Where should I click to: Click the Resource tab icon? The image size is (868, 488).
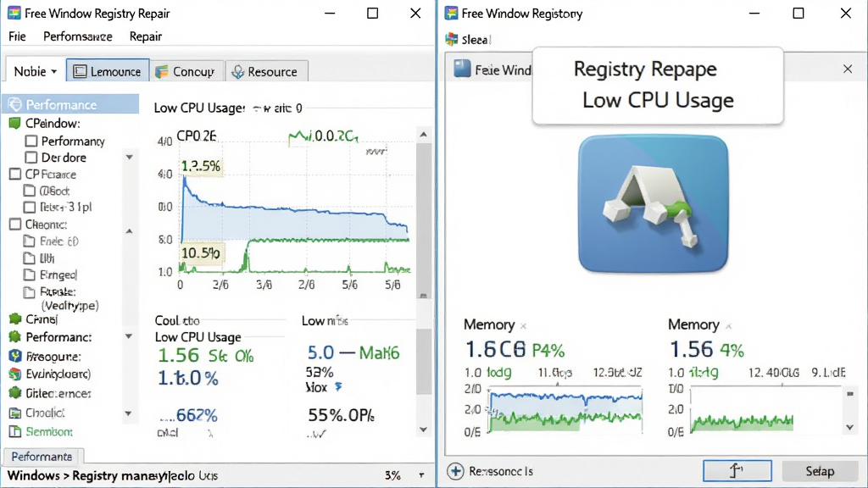pyautogui.click(x=237, y=72)
